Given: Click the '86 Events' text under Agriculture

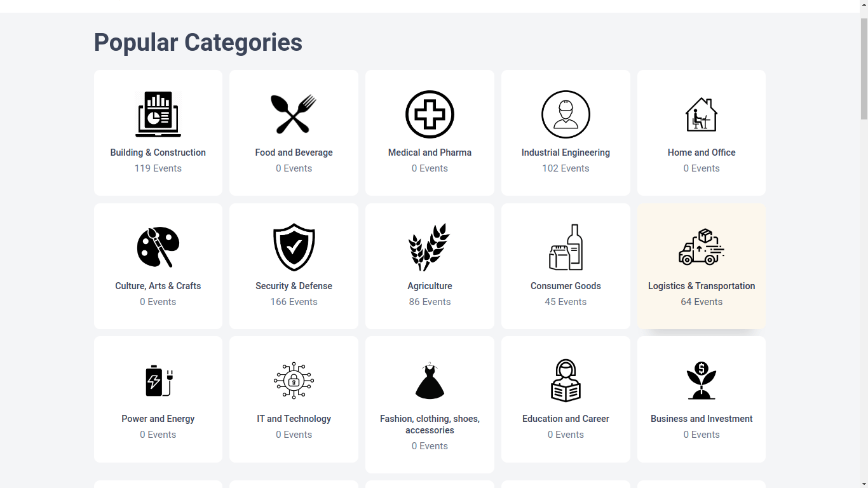Looking at the screenshot, I should point(430,302).
